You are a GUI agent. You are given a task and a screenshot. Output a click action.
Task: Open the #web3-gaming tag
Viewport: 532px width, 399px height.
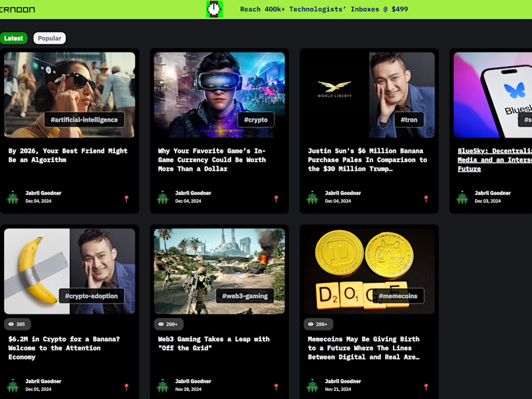(x=245, y=296)
